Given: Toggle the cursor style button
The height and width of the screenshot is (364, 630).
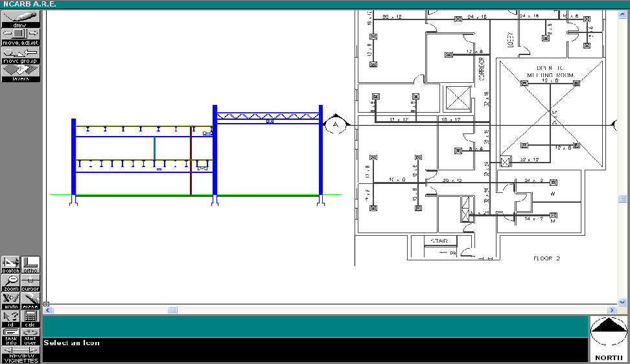Looking at the screenshot, I should click(x=30, y=283).
